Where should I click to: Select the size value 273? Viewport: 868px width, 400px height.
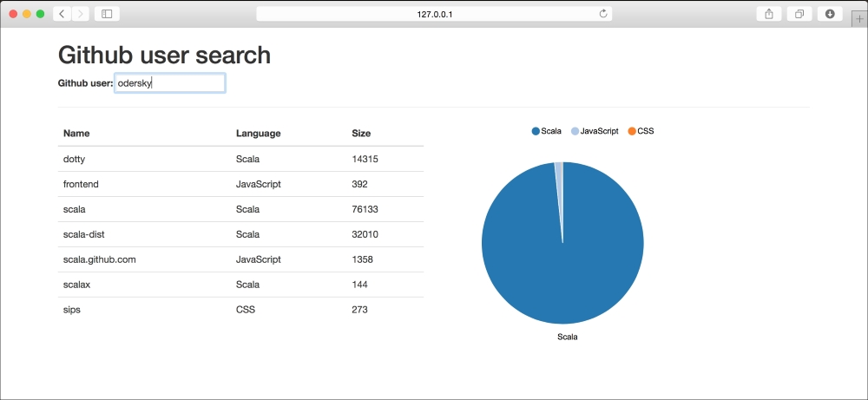[359, 310]
